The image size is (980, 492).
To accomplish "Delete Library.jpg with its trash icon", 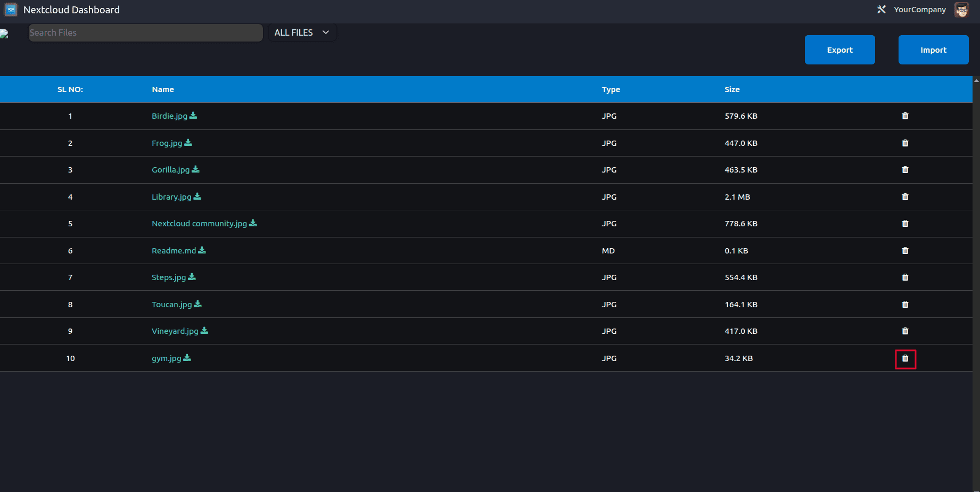I will [x=905, y=197].
